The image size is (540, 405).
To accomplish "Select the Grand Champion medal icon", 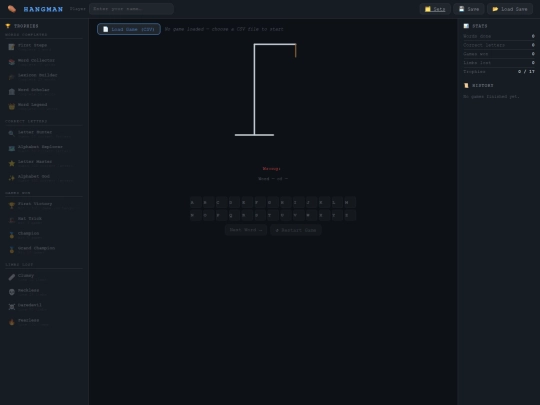I will (12, 250).
